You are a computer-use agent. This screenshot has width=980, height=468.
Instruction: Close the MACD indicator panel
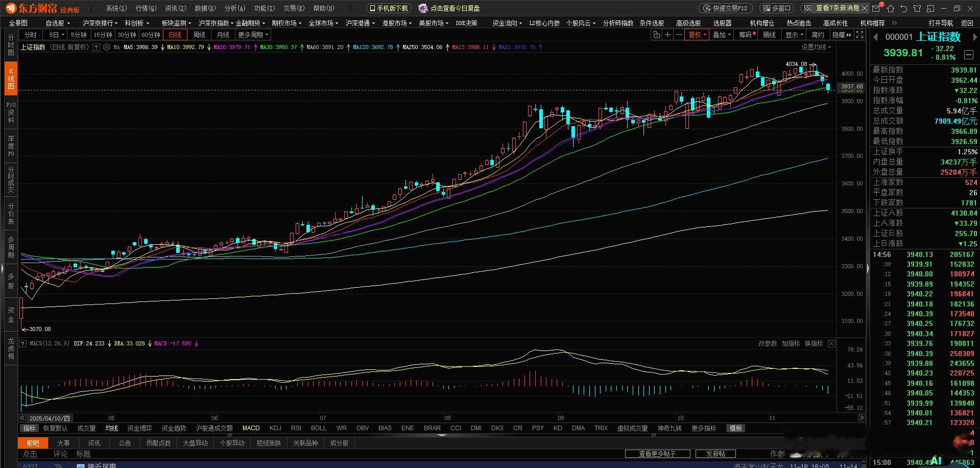tap(832, 343)
